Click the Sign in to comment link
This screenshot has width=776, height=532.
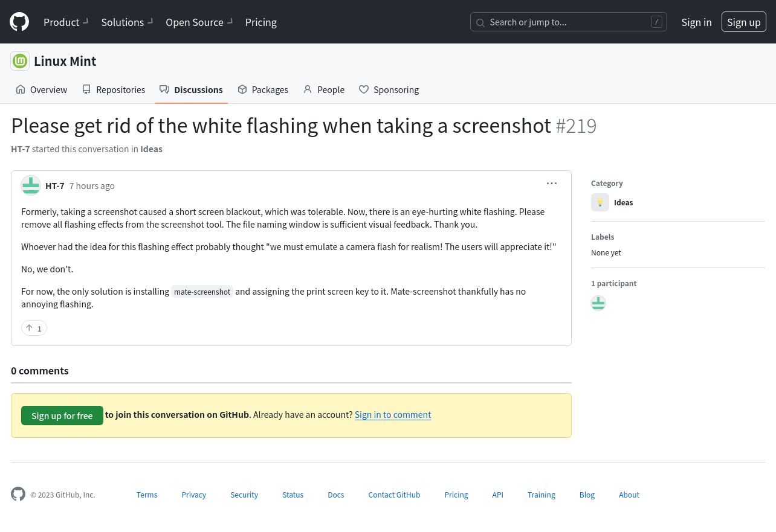point(393,414)
